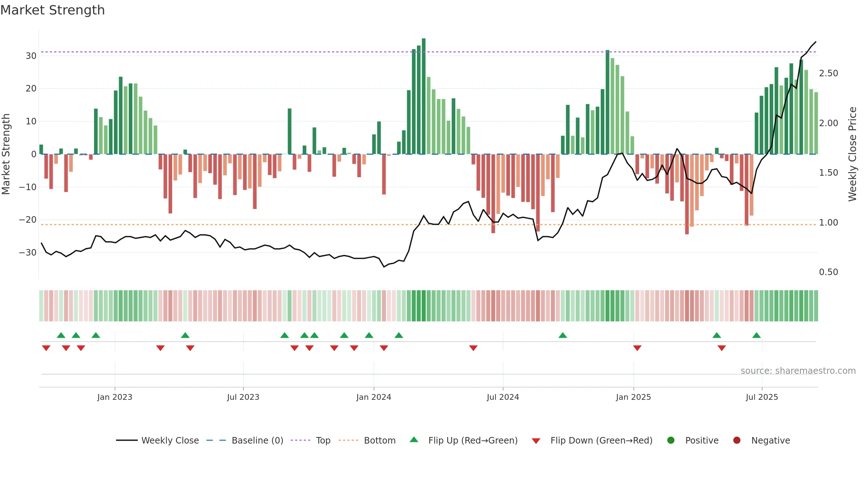Click the Jul 2025 date label
This screenshot has height=488, width=868.
pyautogui.click(x=762, y=397)
